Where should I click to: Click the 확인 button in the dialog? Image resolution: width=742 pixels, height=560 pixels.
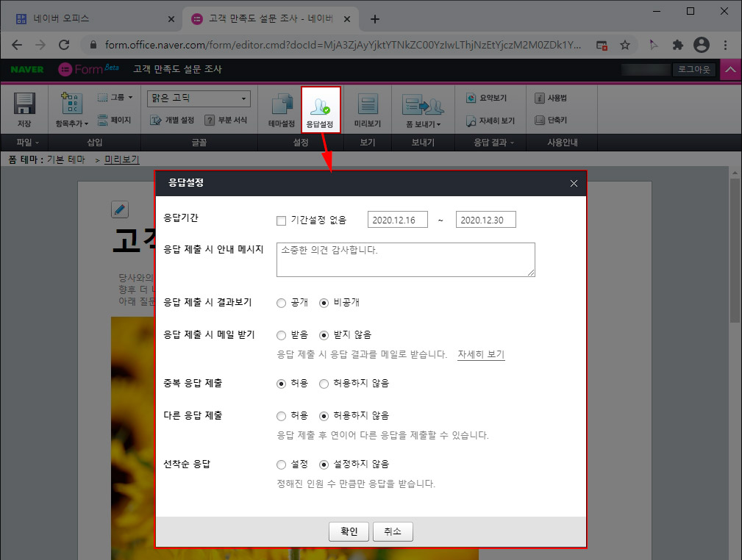tap(349, 531)
